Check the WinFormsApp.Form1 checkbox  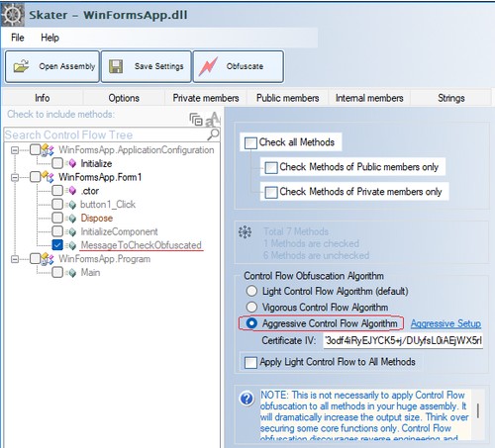pos(35,177)
